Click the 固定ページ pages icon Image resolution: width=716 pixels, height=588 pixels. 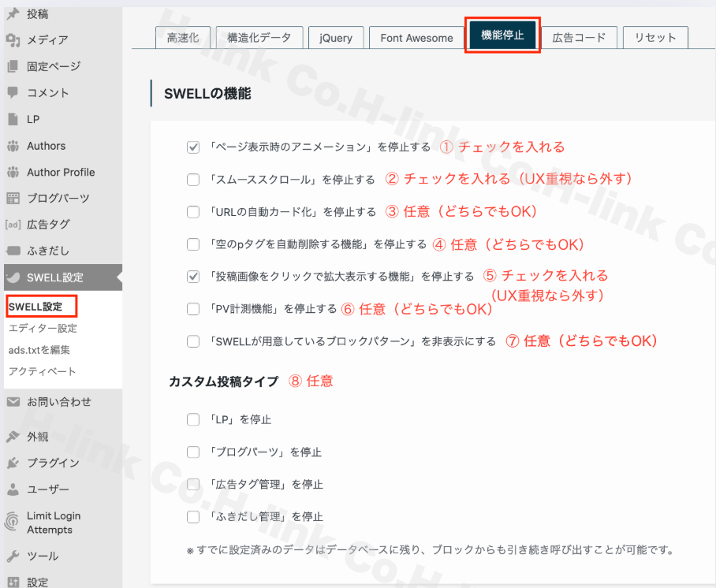[13, 66]
